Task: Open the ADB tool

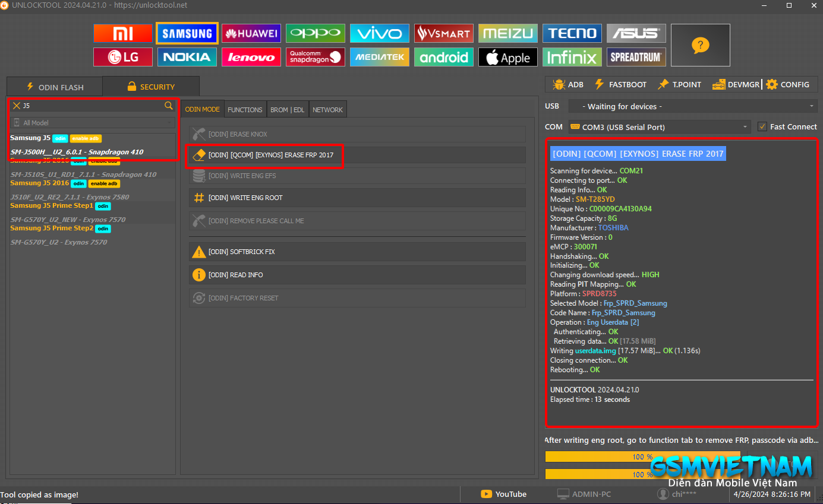Action: pyautogui.click(x=568, y=84)
